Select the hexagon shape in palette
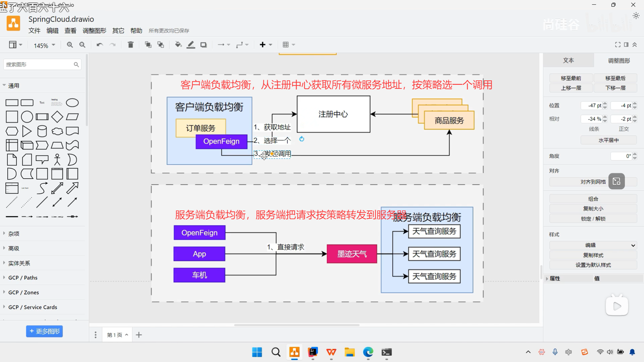Image resolution: width=644 pixels, height=362 pixels. (x=12, y=131)
